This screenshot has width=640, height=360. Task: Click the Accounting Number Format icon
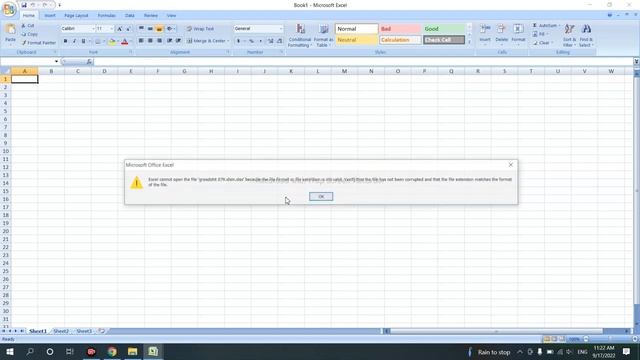coord(238,41)
